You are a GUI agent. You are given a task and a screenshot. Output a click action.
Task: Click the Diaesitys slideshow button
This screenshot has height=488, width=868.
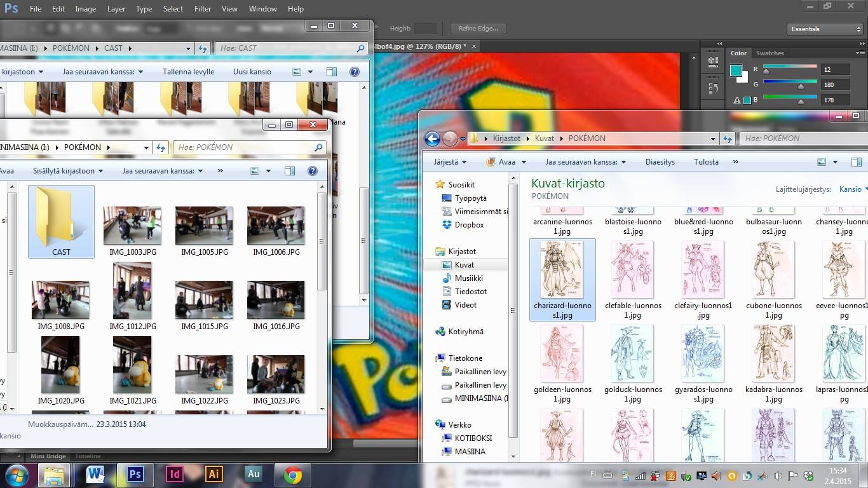pyautogui.click(x=660, y=162)
